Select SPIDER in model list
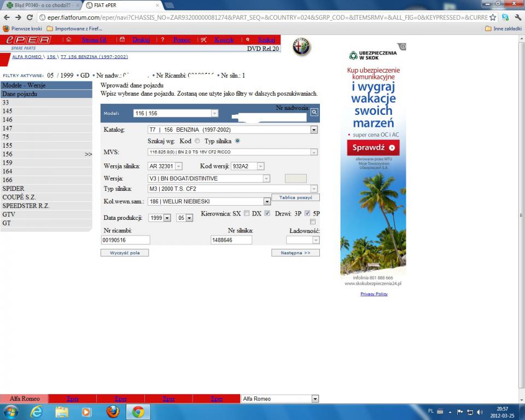 46,189
